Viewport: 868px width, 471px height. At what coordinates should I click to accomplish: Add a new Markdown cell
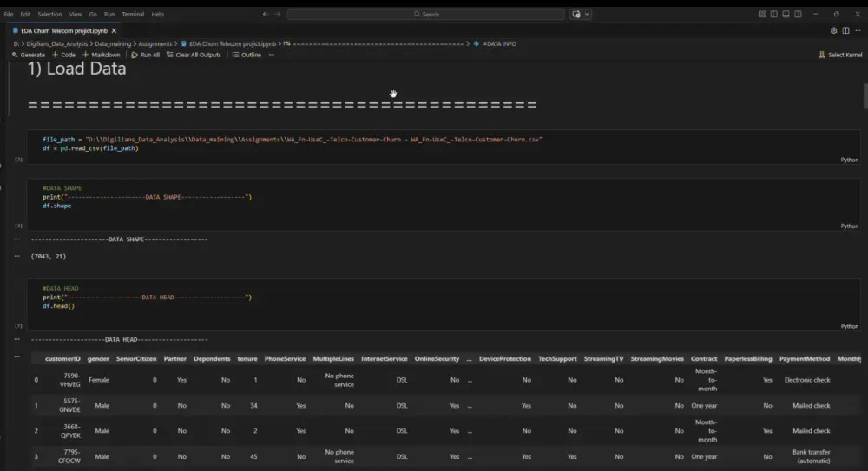click(x=102, y=55)
